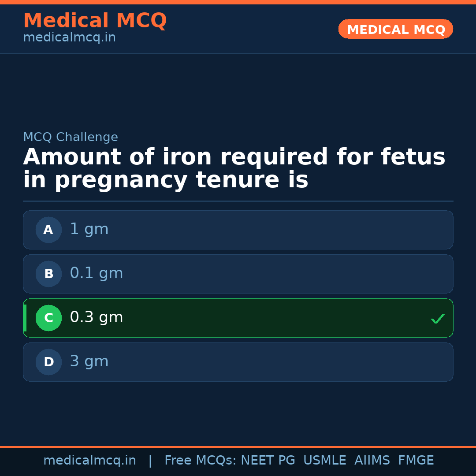Click the green C circle badge

[48, 318]
